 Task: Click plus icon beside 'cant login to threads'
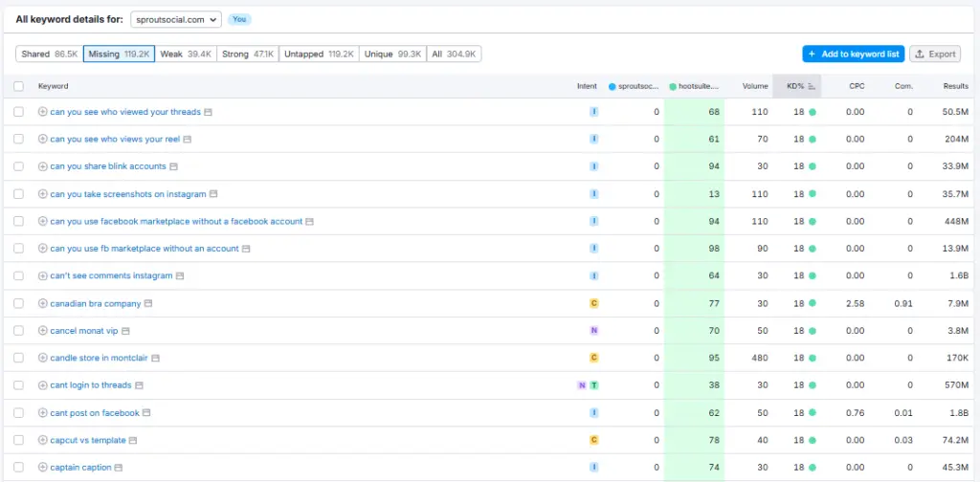click(43, 385)
